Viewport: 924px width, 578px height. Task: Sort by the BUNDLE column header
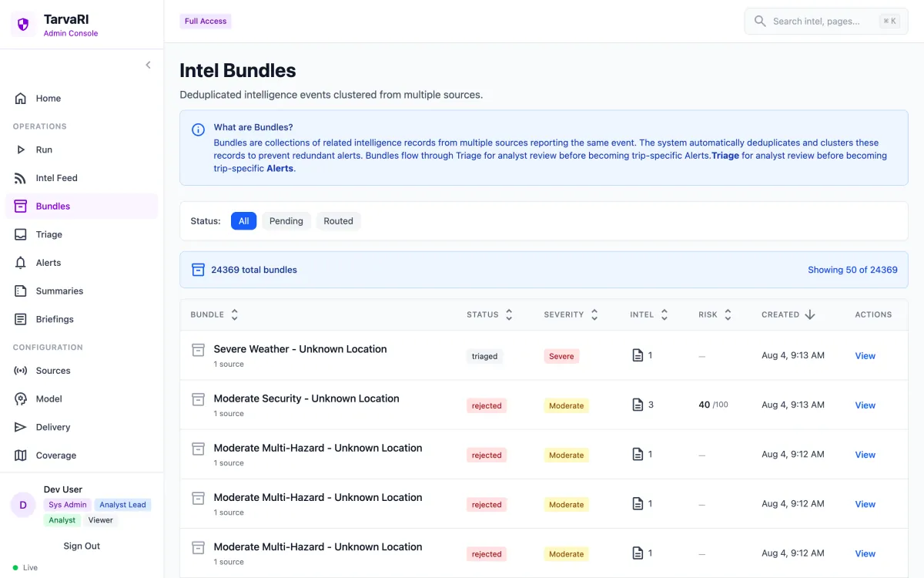215,314
